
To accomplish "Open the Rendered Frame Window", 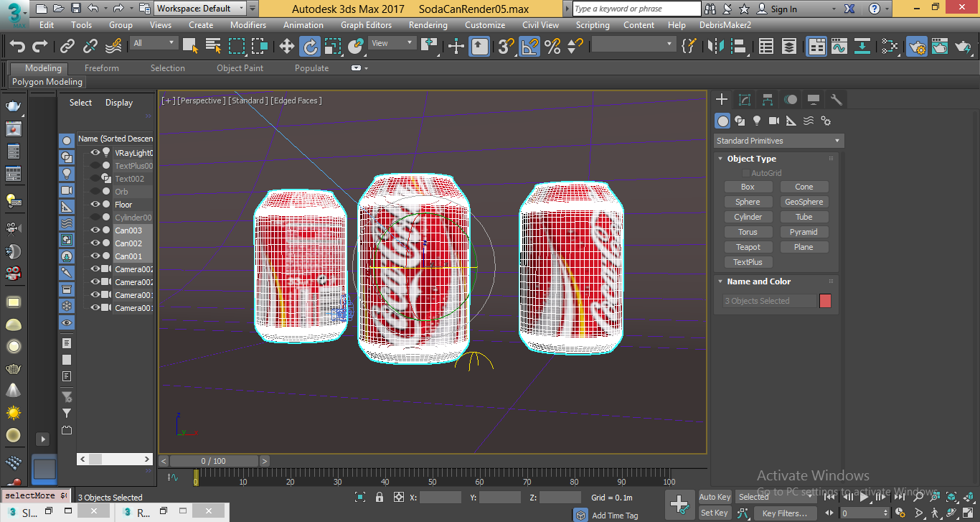I will point(939,47).
